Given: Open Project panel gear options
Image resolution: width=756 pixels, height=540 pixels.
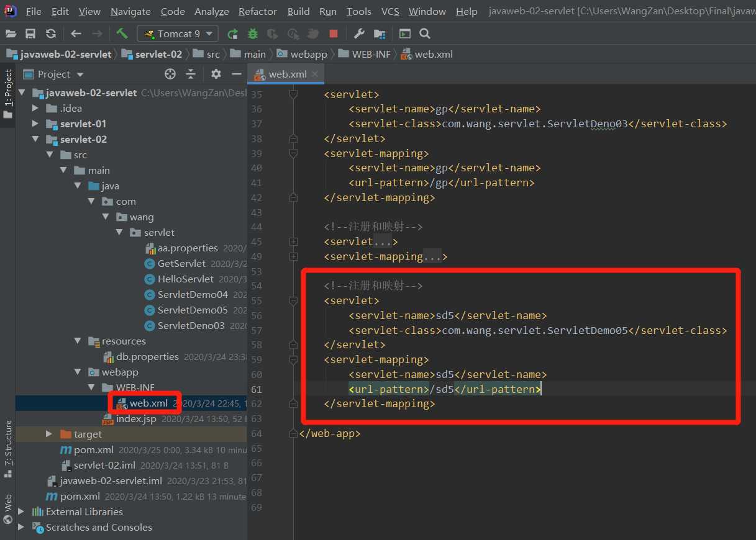Looking at the screenshot, I should (x=216, y=74).
